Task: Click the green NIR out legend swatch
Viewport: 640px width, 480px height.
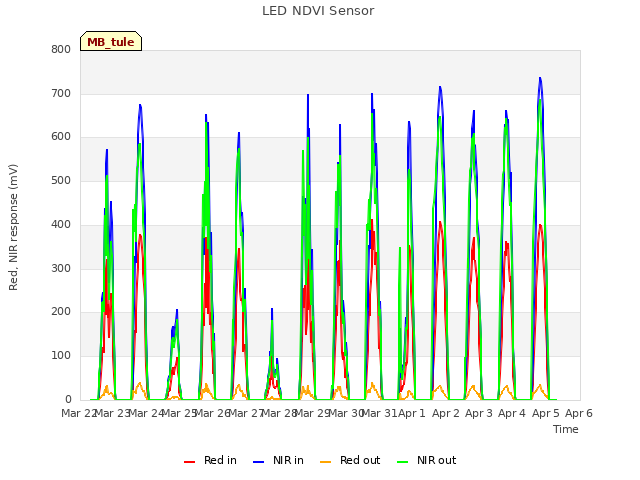Action: point(402,462)
